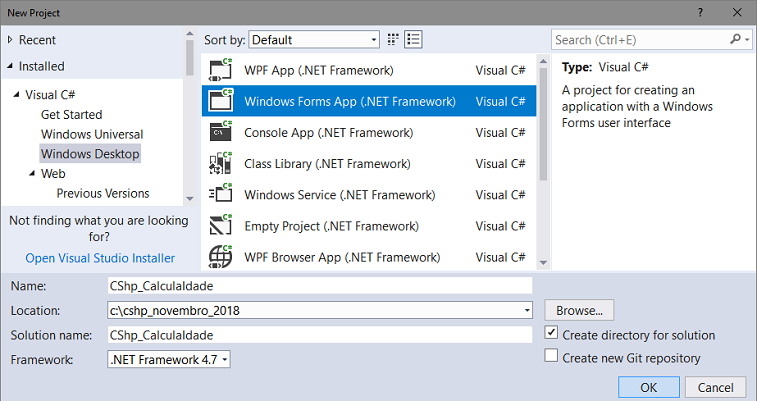Image resolution: width=757 pixels, height=401 pixels.
Task: Open search options dropdown arrow
Action: click(747, 40)
